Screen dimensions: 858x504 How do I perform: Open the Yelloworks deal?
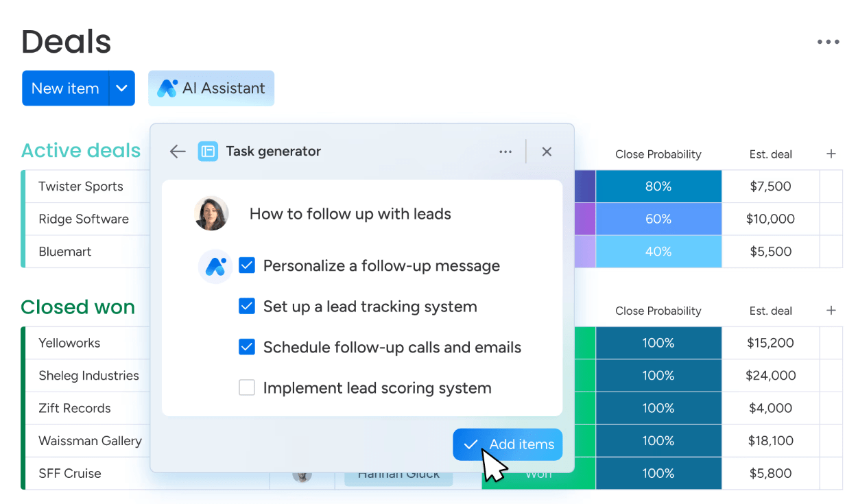[69, 343]
